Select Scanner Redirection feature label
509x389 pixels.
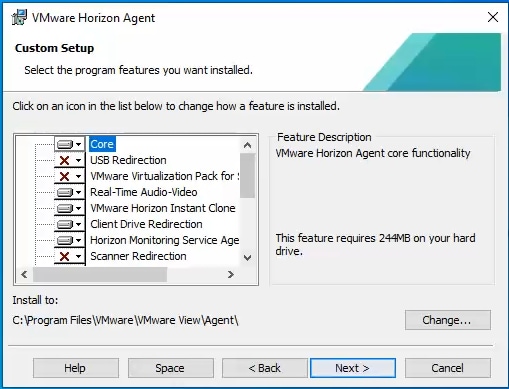[x=138, y=256]
